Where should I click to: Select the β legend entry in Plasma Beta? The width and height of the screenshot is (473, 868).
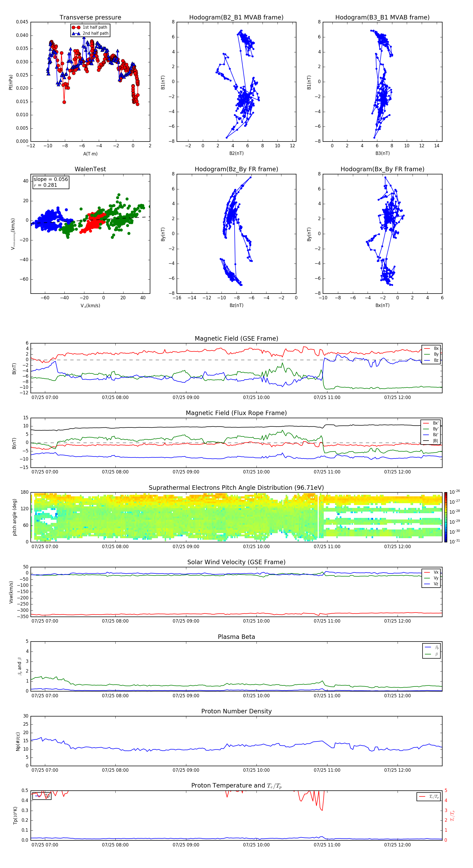click(431, 654)
